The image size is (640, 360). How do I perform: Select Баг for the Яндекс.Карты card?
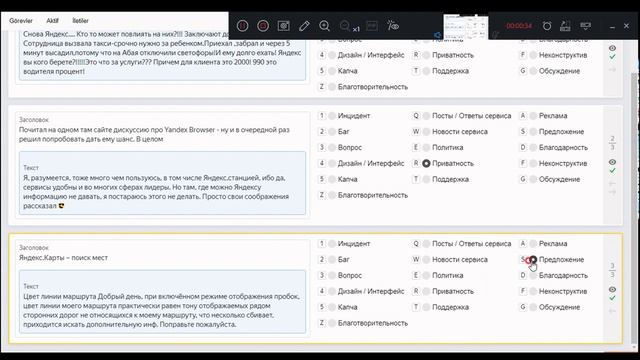click(332, 260)
